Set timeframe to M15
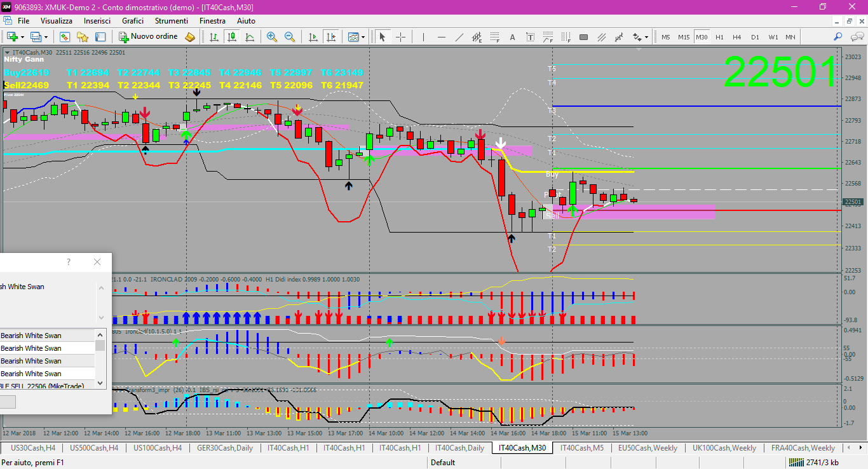Image resolution: width=868 pixels, height=469 pixels. click(x=684, y=37)
